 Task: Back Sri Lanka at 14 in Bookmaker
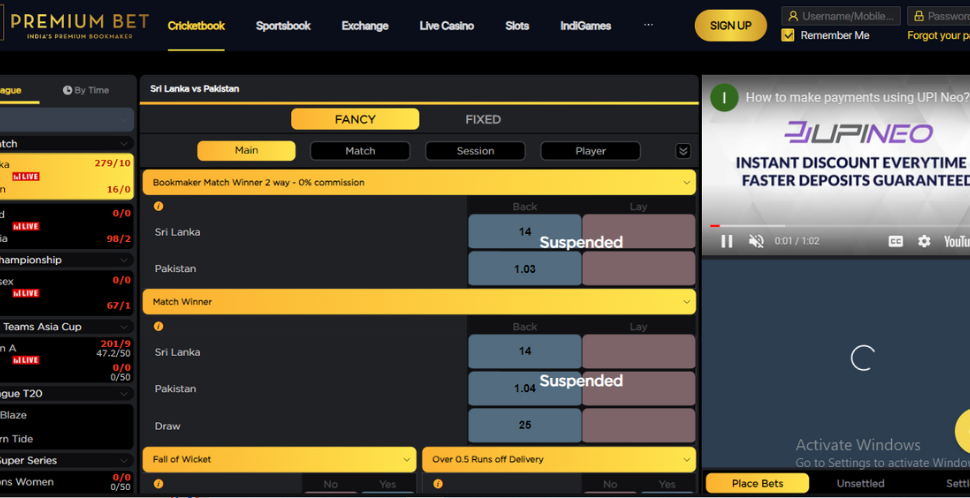point(525,231)
